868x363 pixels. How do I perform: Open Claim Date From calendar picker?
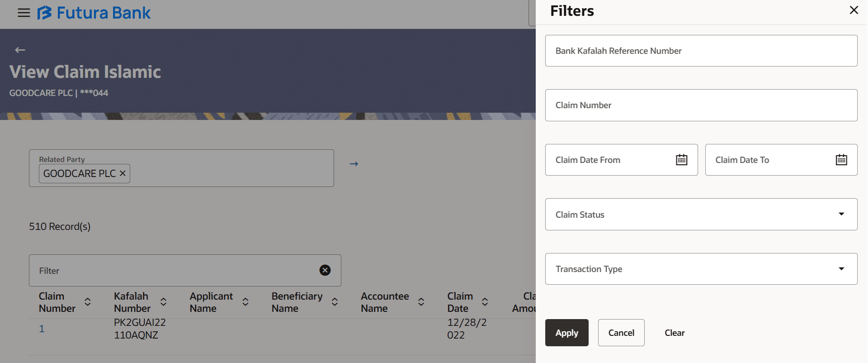[681, 160]
